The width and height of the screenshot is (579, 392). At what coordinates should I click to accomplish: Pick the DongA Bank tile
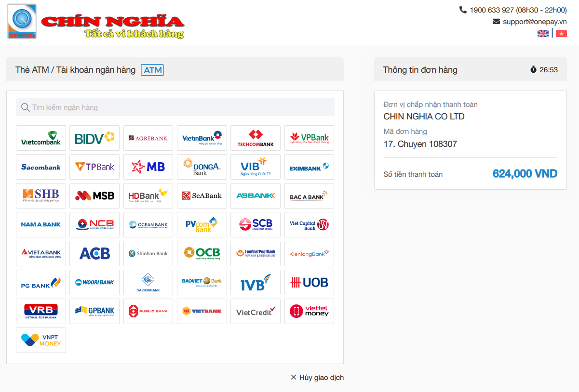(x=202, y=167)
